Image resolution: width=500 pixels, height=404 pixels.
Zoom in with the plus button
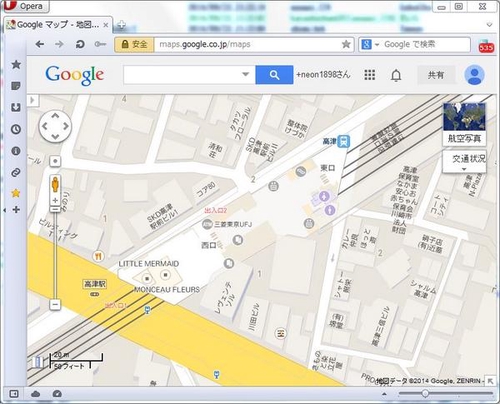[55, 201]
